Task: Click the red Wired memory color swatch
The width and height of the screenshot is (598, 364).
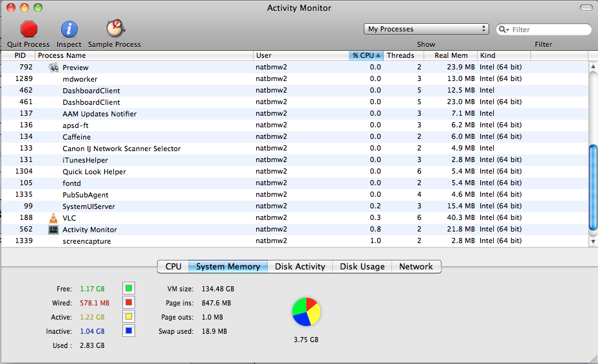Action: coord(129,302)
